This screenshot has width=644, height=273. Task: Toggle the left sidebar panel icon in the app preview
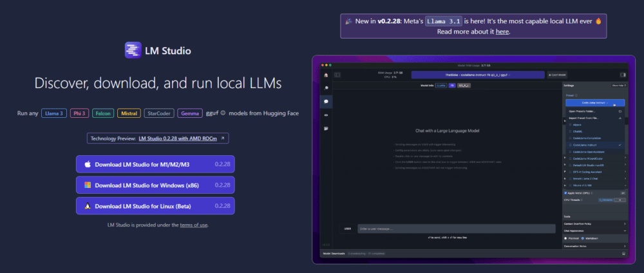tap(337, 75)
